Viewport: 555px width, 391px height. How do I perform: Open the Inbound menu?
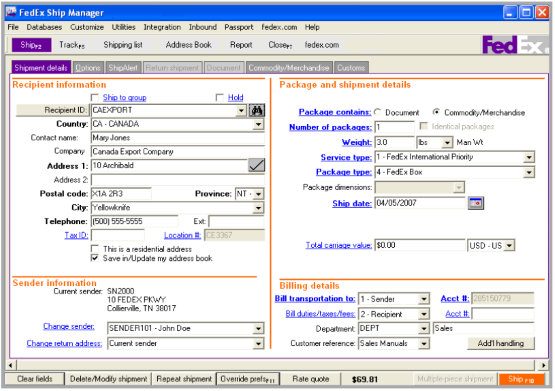pyautogui.click(x=202, y=27)
